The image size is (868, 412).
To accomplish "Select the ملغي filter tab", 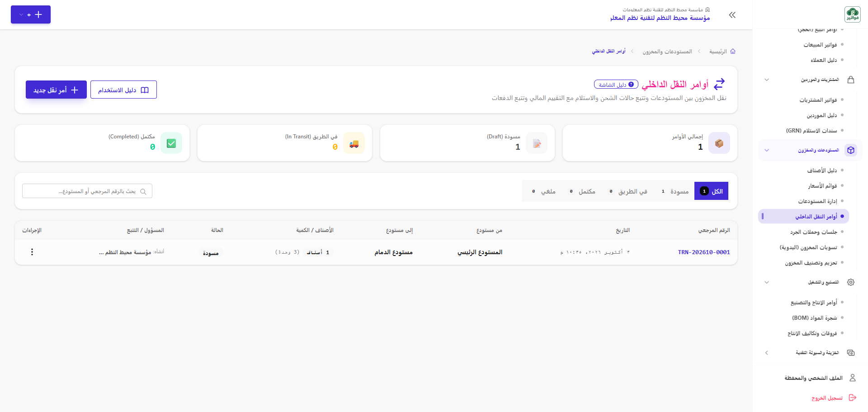I will coord(544,191).
